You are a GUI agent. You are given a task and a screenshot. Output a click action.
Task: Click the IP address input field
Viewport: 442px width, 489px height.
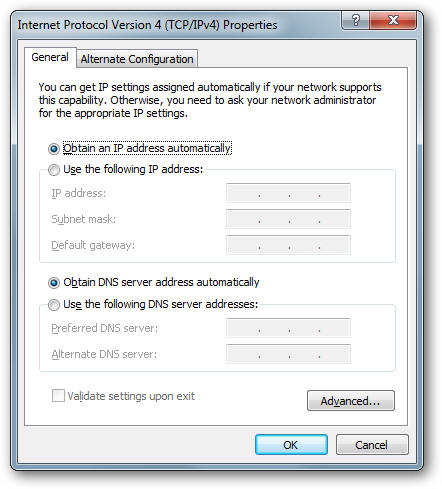288,193
